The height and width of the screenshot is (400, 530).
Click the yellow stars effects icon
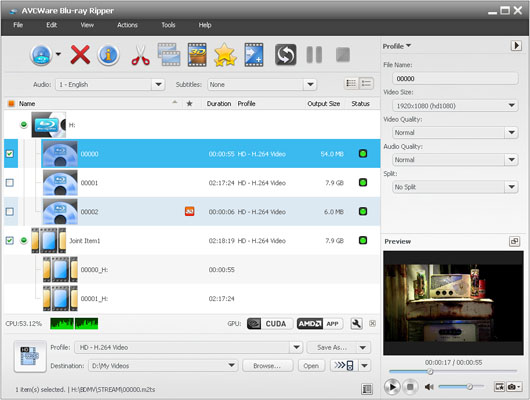(x=225, y=55)
